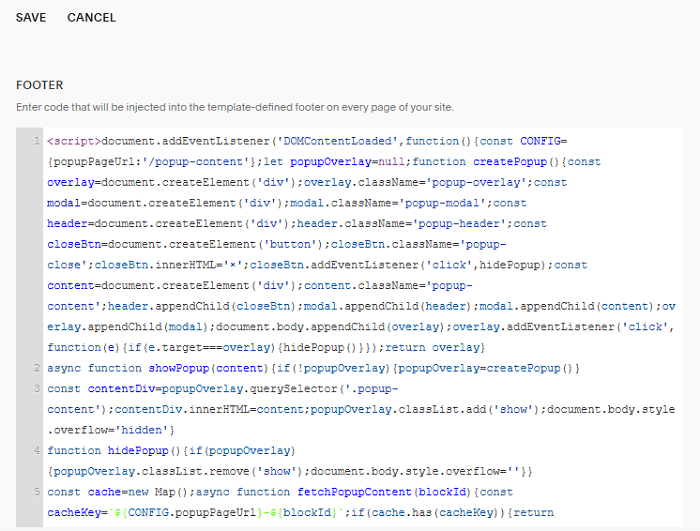Click line number 5 in the gutter
The image size is (700, 531).
[x=36, y=491]
